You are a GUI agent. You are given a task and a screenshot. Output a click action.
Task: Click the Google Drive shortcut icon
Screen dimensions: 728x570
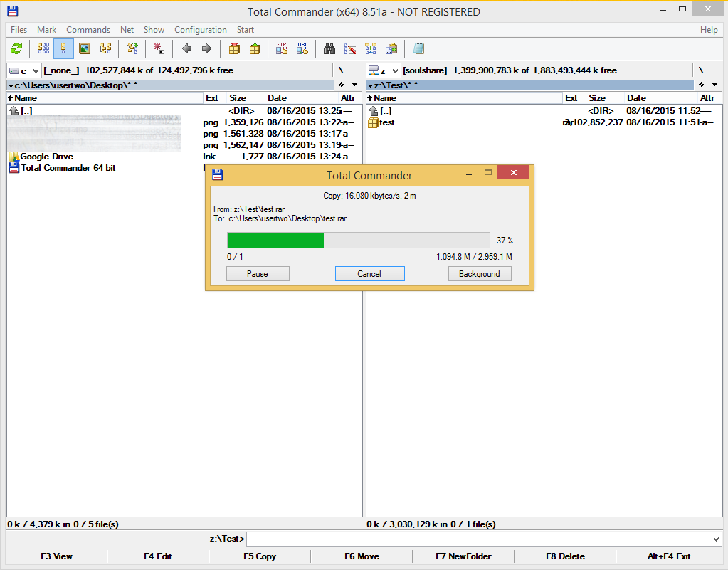point(14,157)
